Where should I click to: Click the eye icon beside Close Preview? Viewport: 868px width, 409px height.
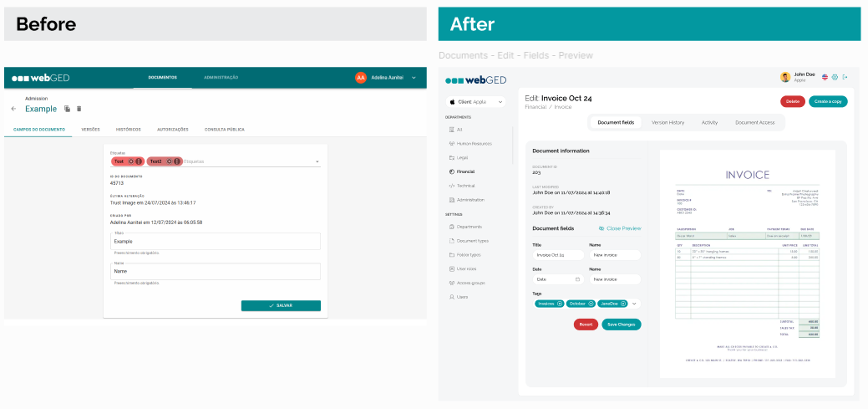[x=602, y=228]
